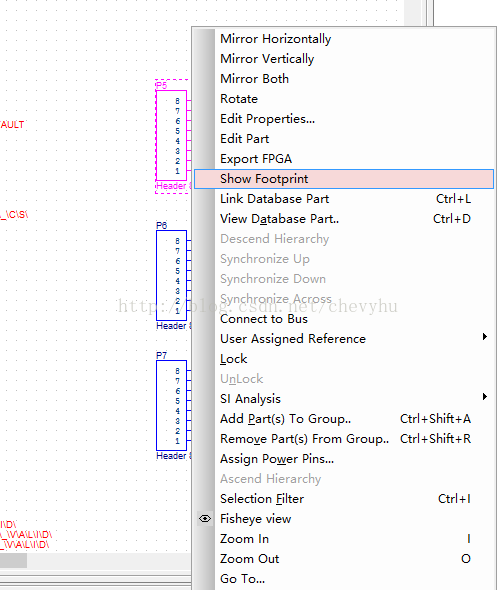Click Header value text under P7

[x=173, y=456]
